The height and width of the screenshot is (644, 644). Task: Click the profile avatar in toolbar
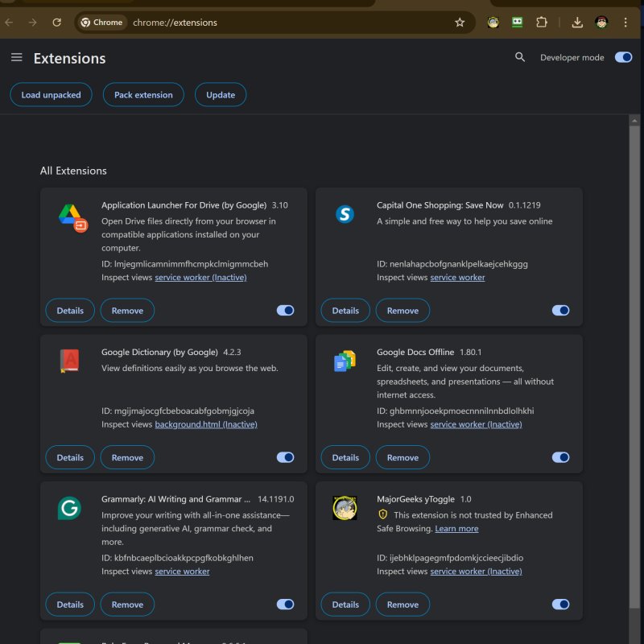601,23
